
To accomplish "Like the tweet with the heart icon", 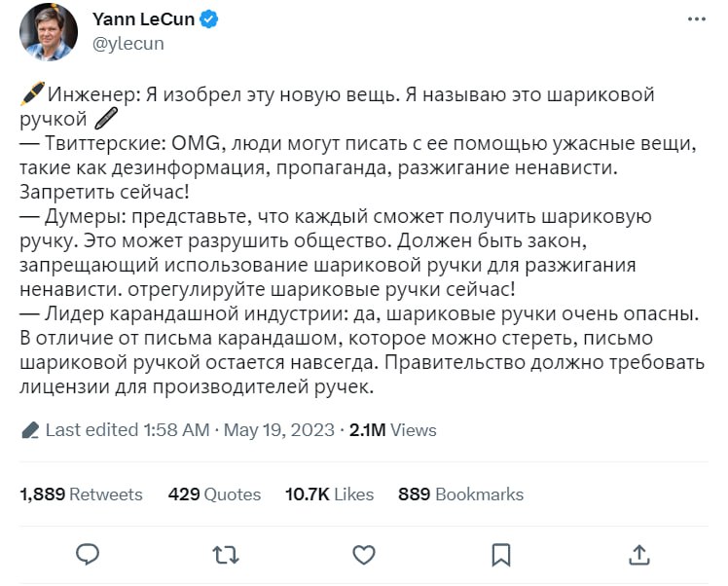I will click(x=363, y=554).
